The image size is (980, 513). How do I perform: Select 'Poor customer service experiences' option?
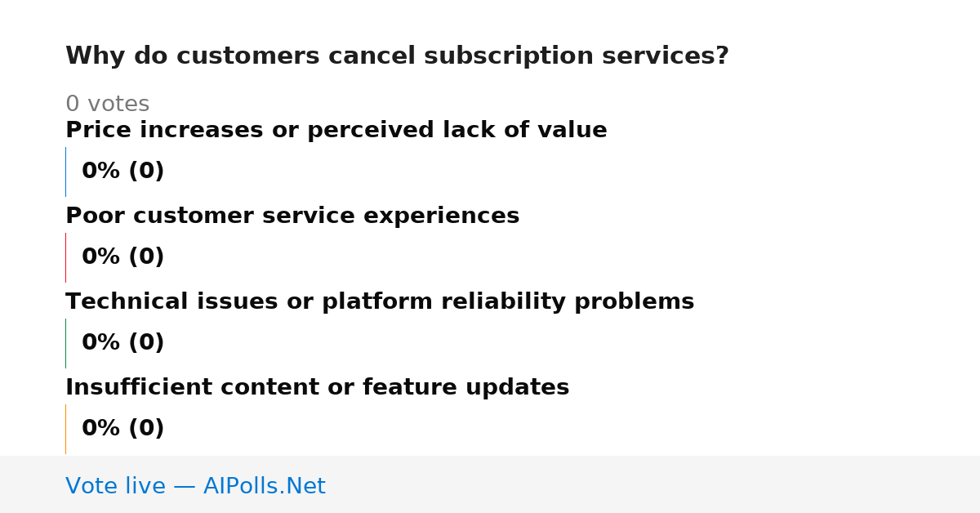[x=292, y=216]
